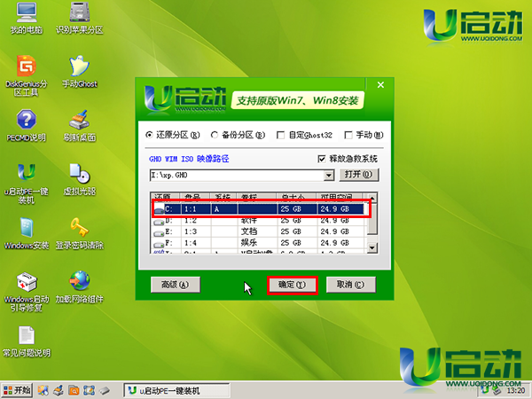
Task: Open the 虚拟光驱 disc icon
Action: pos(80,179)
